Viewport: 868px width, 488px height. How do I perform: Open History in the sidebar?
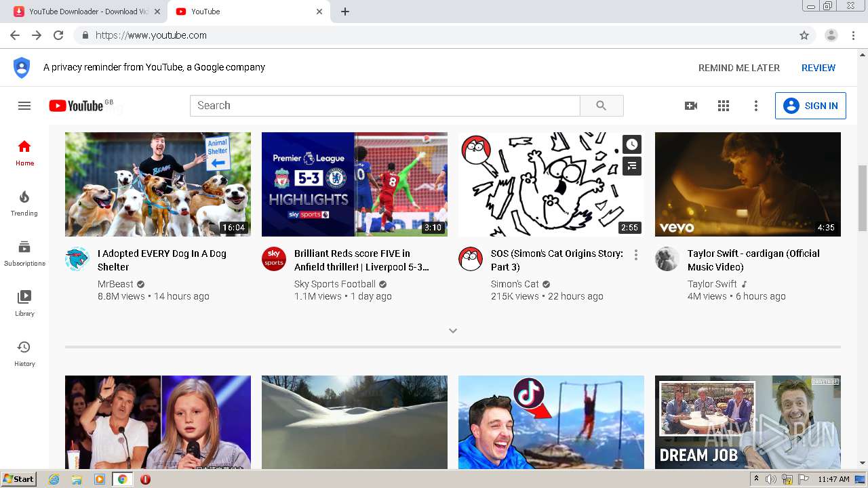click(x=24, y=354)
